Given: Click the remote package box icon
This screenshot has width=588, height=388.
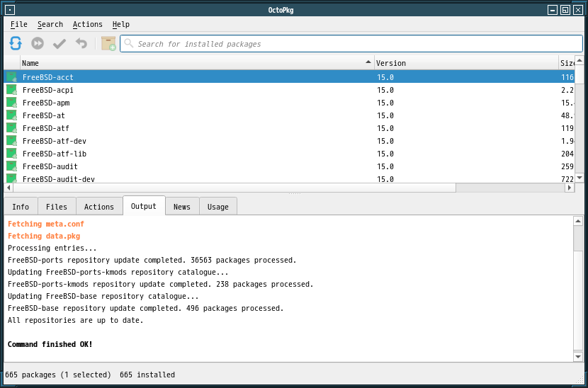Looking at the screenshot, I should 108,43.
